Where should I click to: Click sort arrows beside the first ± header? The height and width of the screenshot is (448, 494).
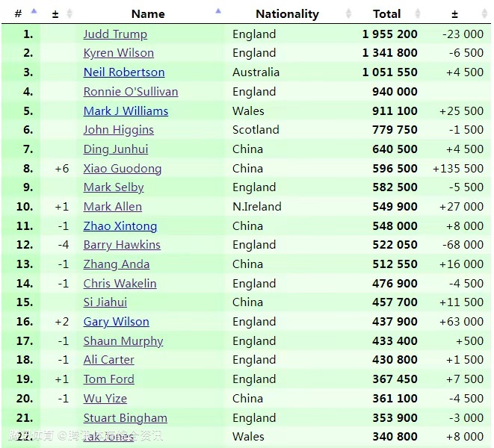pos(70,13)
